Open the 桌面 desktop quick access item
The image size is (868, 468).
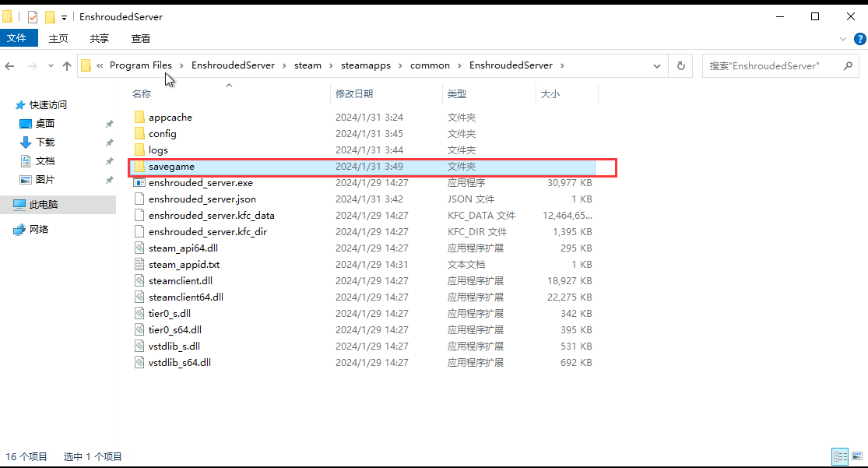pyautogui.click(x=45, y=124)
